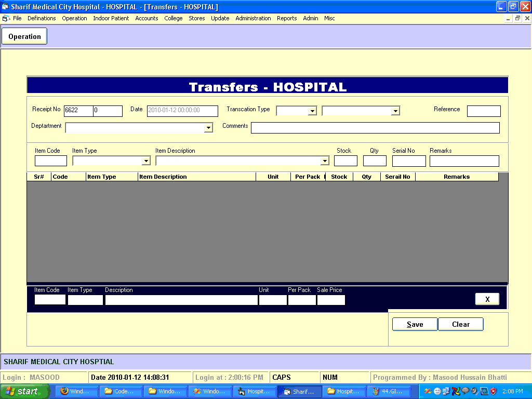The width and height of the screenshot is (532, 399).
Task: Switch to the Code... folder taskbar item
Action: [121, 391]
